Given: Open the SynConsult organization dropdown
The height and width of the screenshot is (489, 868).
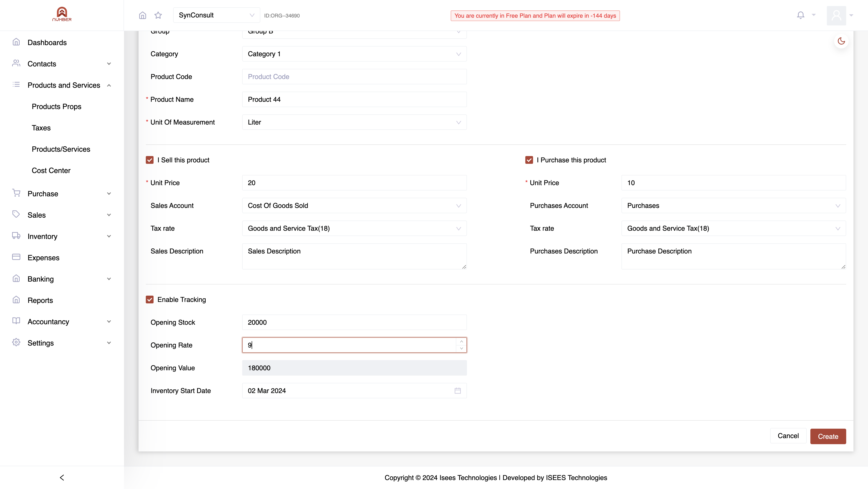Looking at the screenshot, I should coord(216,15).
